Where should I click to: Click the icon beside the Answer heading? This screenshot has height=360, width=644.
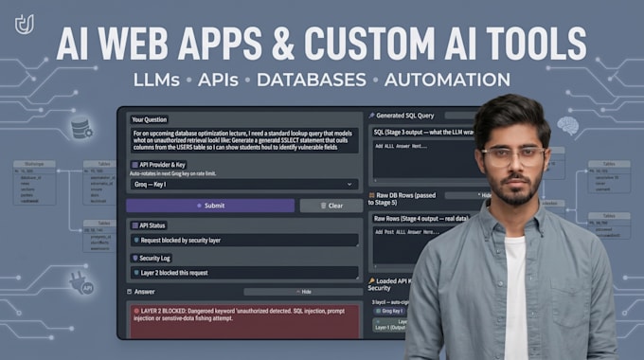[x=130, y=292]
